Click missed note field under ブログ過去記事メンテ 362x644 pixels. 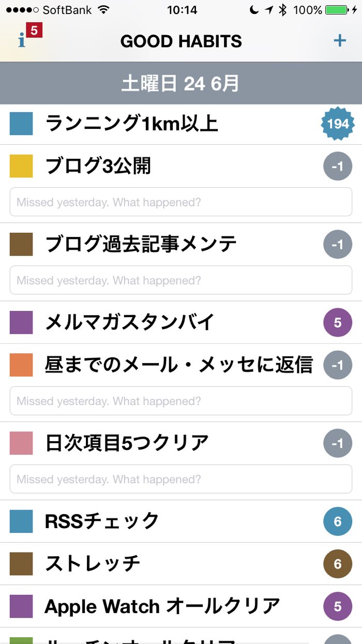[181, 280]
